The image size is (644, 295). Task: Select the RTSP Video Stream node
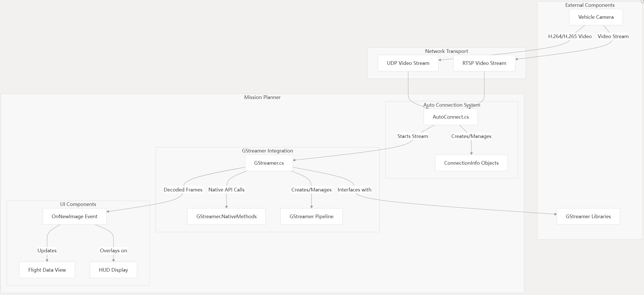pyautogui.click(x=484, y=63)
